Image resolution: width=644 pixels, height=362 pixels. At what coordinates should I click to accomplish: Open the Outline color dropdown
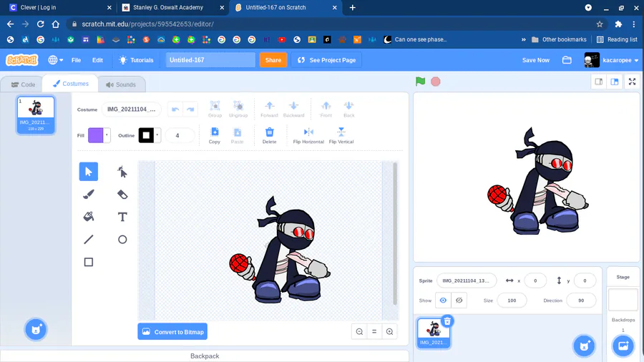tap(157, 135)
